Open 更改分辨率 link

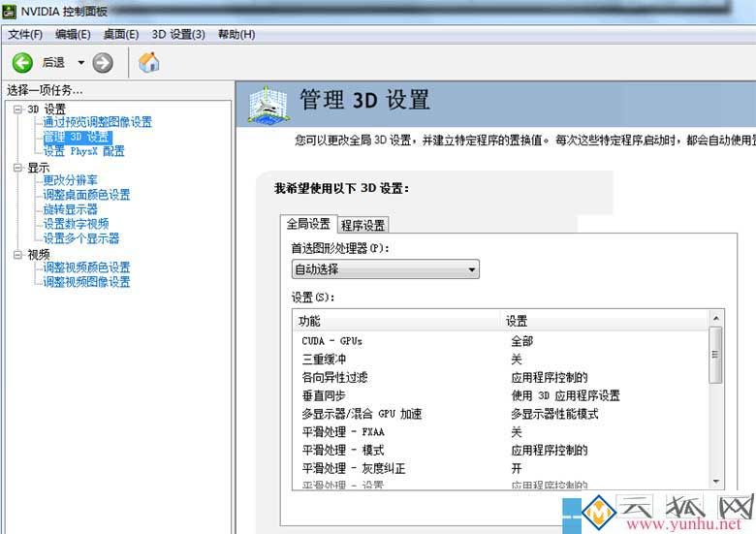point(71,180)
